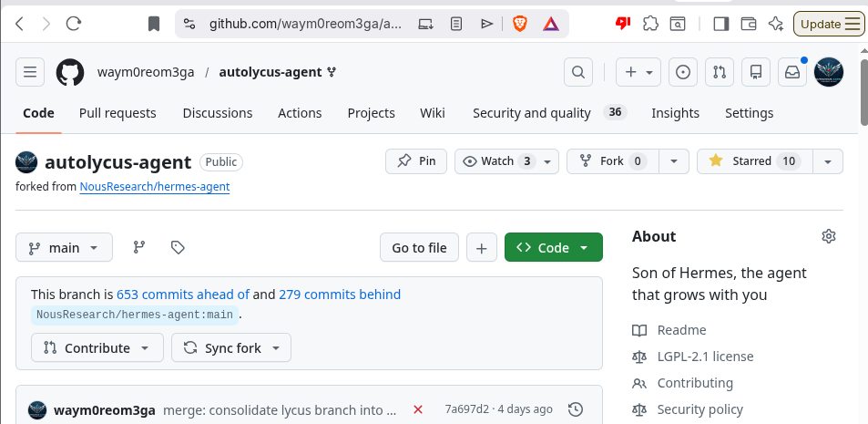Screen dimensions: 868x424
Task: Open the LGPL-2.1 license link
Action: click(705, 357)
